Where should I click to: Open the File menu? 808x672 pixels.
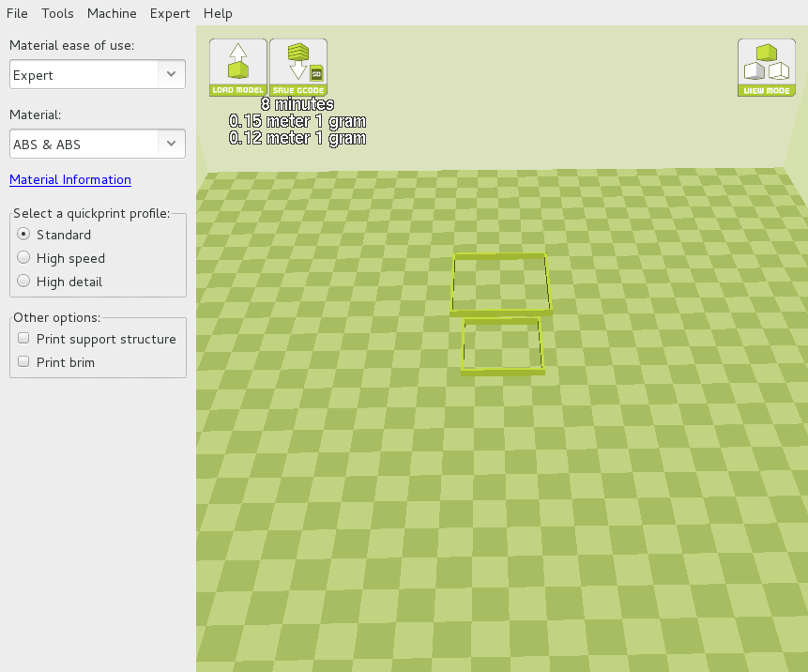pyautogui.click(x=17, y=13)
